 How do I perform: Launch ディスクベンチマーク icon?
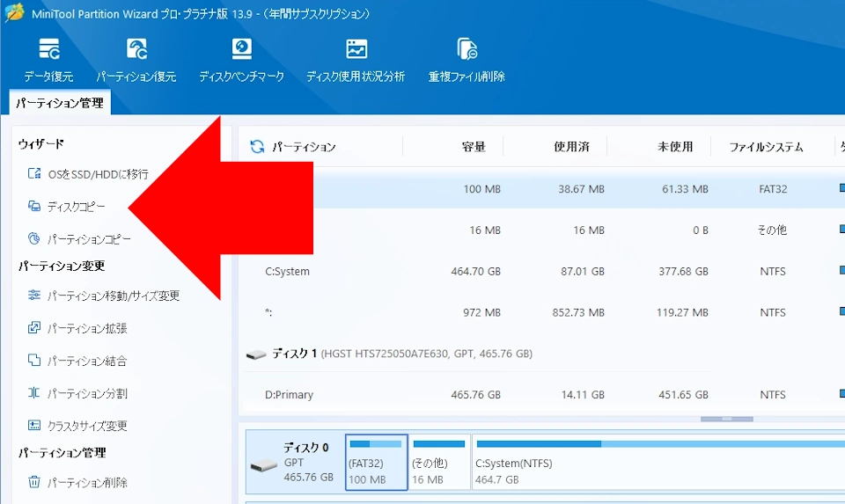coord(241,49)
